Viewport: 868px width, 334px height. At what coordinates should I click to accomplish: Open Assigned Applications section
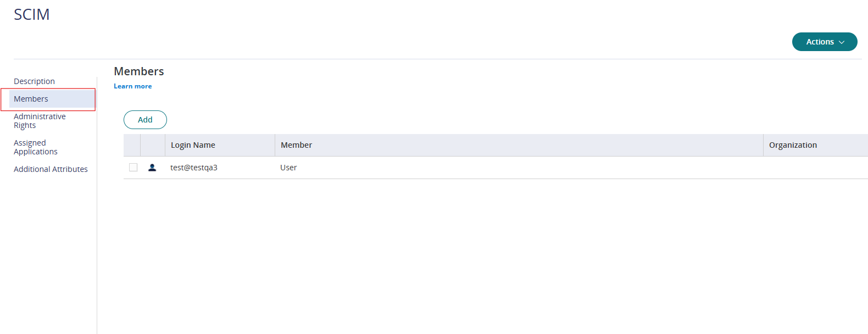point(36,147)
